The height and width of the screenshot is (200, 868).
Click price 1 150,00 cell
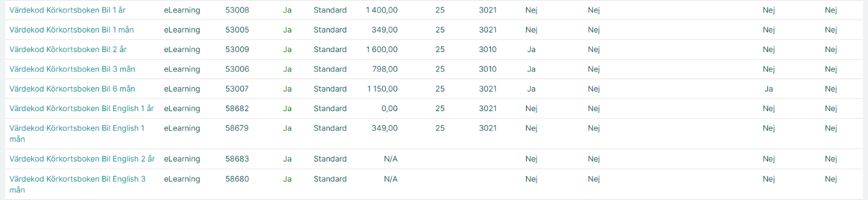pyautogui.click(x=382, y=89)
